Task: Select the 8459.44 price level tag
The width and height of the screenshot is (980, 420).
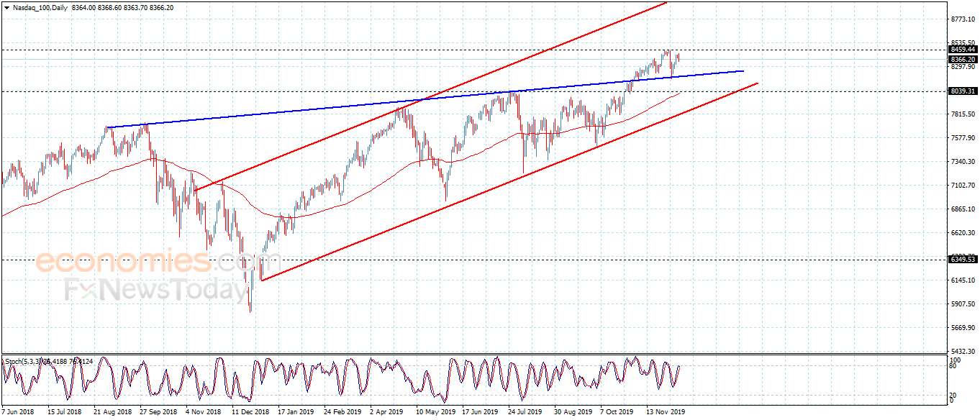Action: (963, 50)
